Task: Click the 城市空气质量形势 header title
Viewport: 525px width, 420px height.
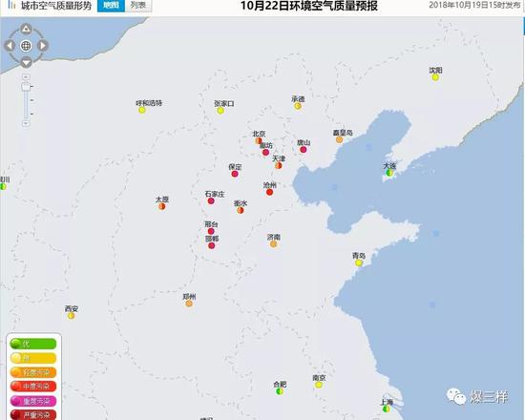Action: [56, 6]
